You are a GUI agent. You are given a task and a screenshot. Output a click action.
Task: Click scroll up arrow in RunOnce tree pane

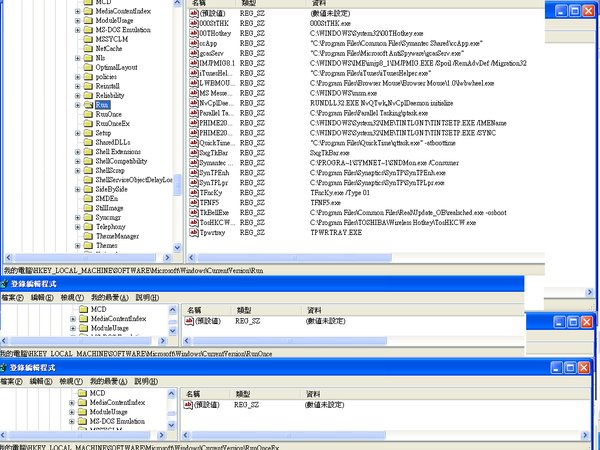point(173,310)
